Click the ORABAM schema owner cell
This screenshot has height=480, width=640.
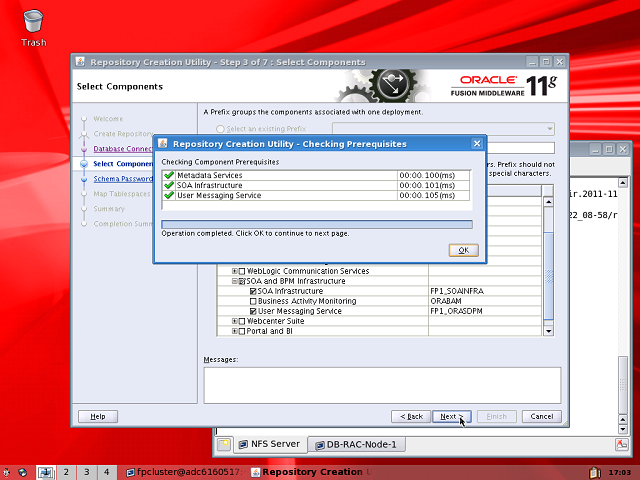(485, 301)
